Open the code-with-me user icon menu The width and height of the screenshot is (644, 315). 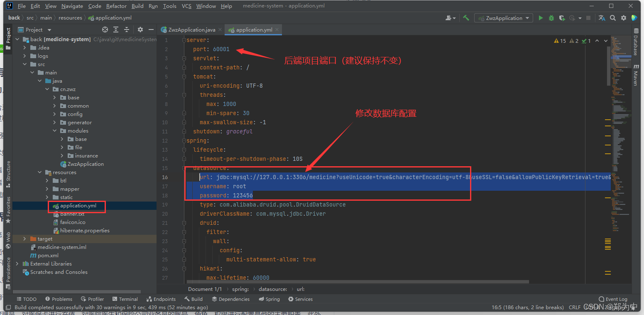(450, 18)
